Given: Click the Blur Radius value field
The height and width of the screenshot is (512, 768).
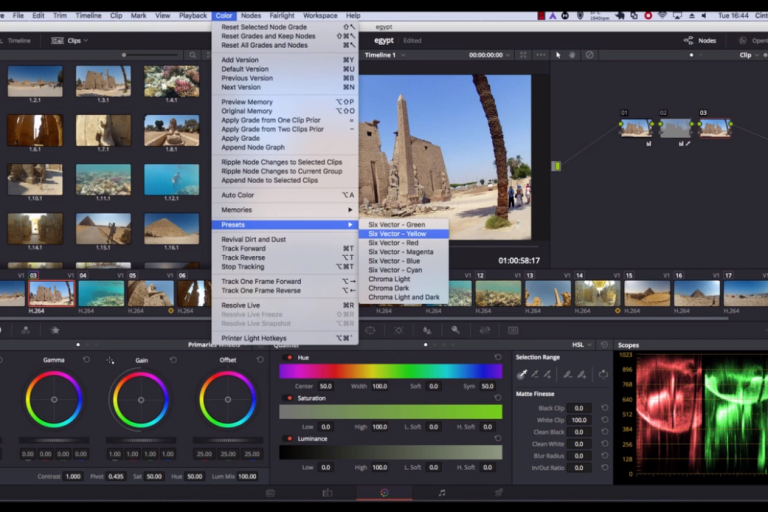Looking at the screenshot, I should point(578,456).
